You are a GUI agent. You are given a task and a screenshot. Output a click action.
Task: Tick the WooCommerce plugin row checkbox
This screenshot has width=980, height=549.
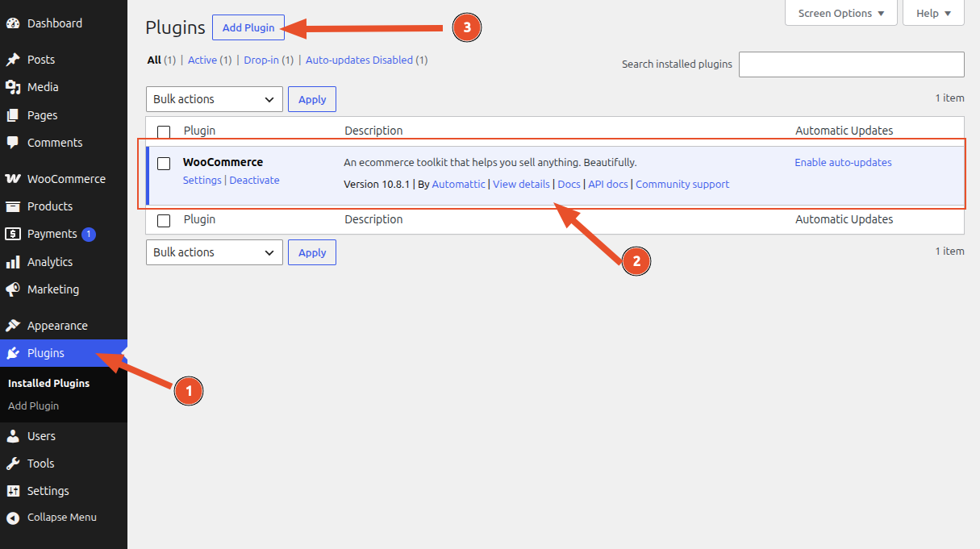(x=164, y=164)
